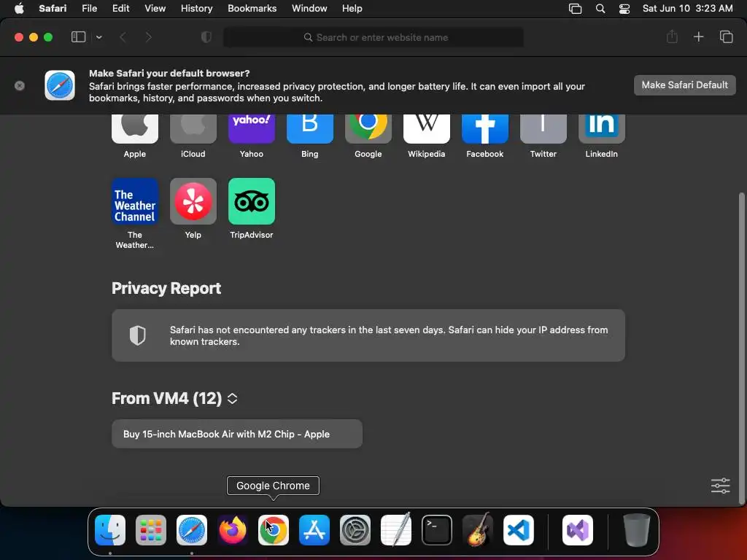Open the Share button in toolbar
Viewport: 747px width, 560px height.
click(672, 36)
